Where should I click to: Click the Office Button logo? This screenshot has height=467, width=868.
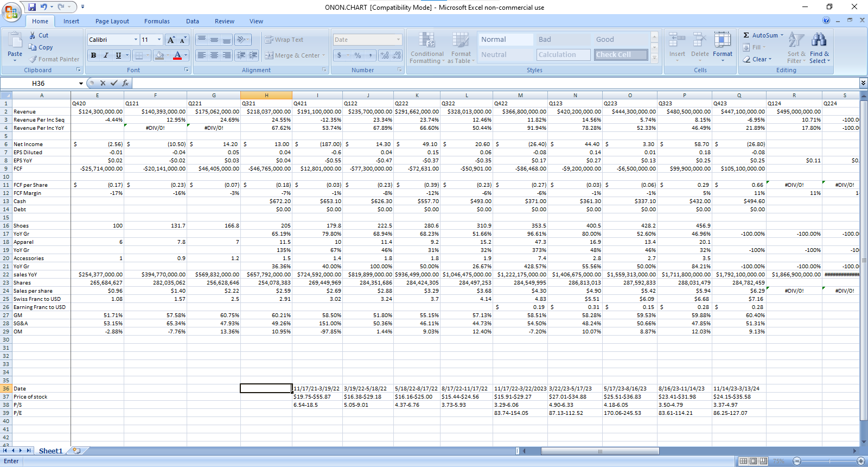(11, 11)
